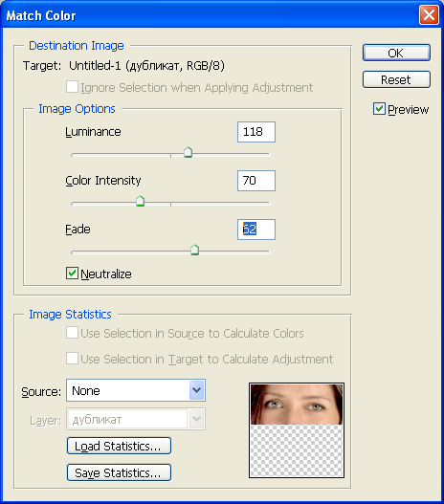This screenshot has width=444, height=504.
Task: Click Load Statistics button
Action: [x=119, y=446]
